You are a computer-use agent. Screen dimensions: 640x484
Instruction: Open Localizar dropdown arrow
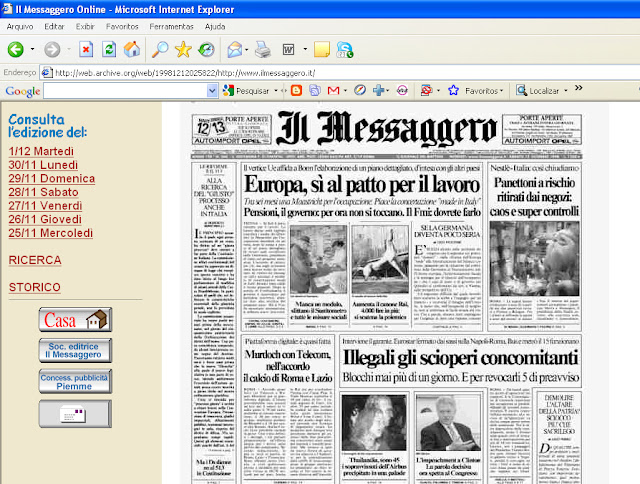coord(566,91)
